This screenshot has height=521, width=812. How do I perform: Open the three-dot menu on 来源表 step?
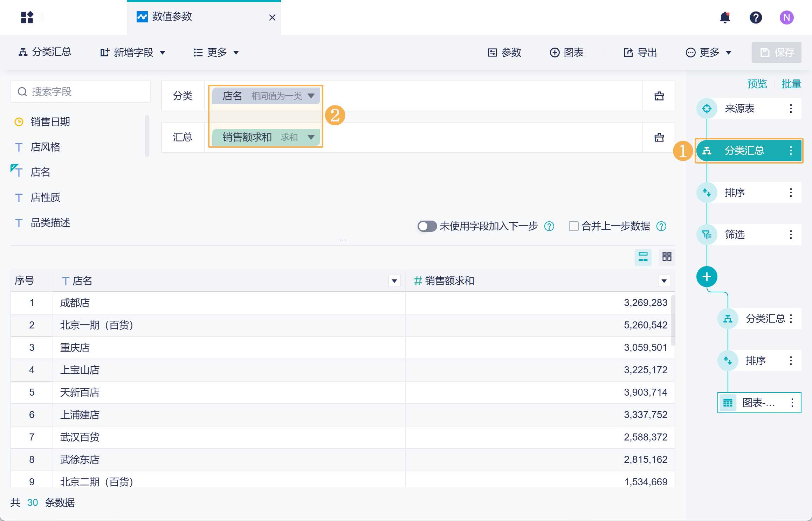pyautogui.click(x=791, y=109)
